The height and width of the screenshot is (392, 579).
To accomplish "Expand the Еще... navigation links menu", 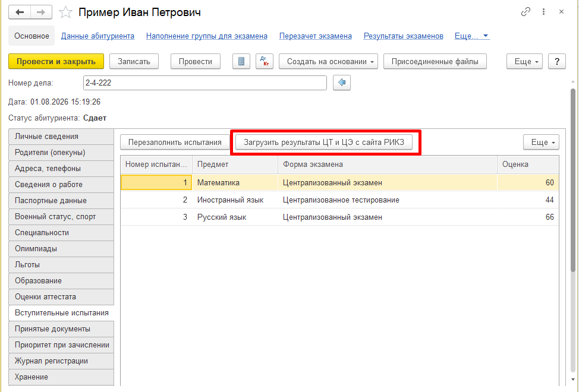I will [471, 36].
